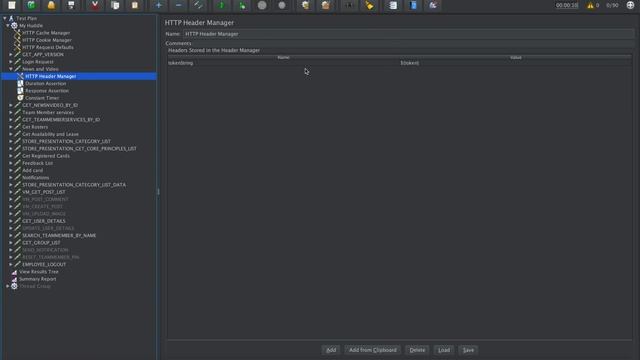Expand the EMPLOYEE_LOGOUT sampler
This screenshot has height=360, width=640.
(x=11, y=264)
